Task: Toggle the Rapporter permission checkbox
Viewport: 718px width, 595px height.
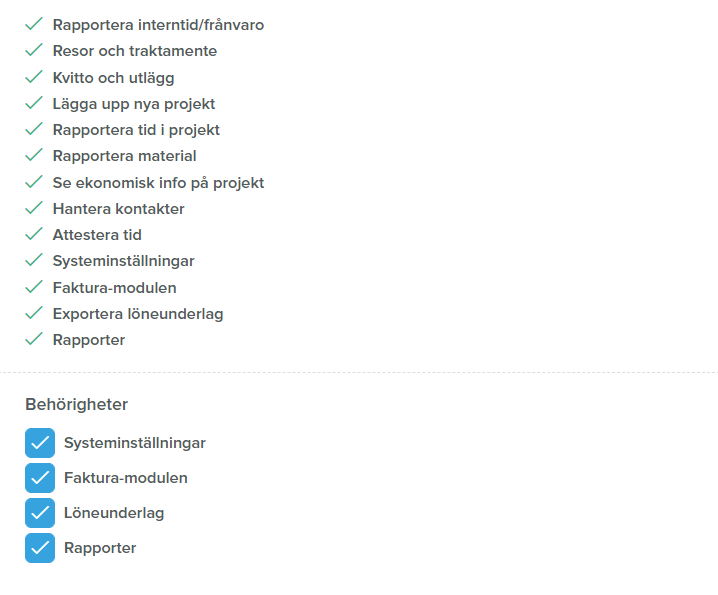Action: (x=40, y=548)
